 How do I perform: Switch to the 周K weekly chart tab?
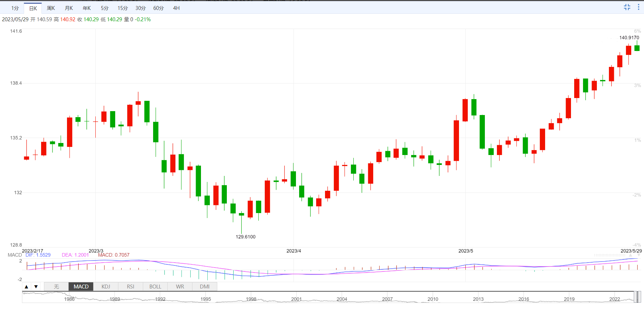[x=51, y=8]
